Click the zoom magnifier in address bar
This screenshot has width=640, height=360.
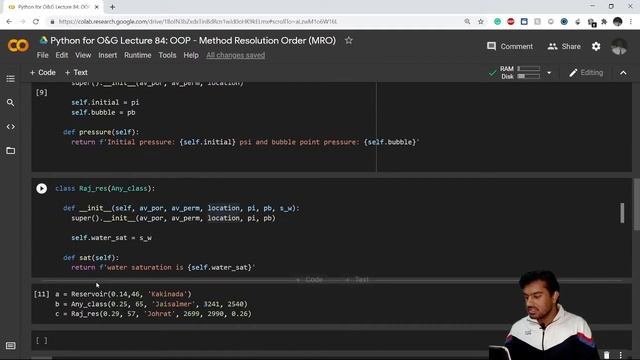pos(467,22)
